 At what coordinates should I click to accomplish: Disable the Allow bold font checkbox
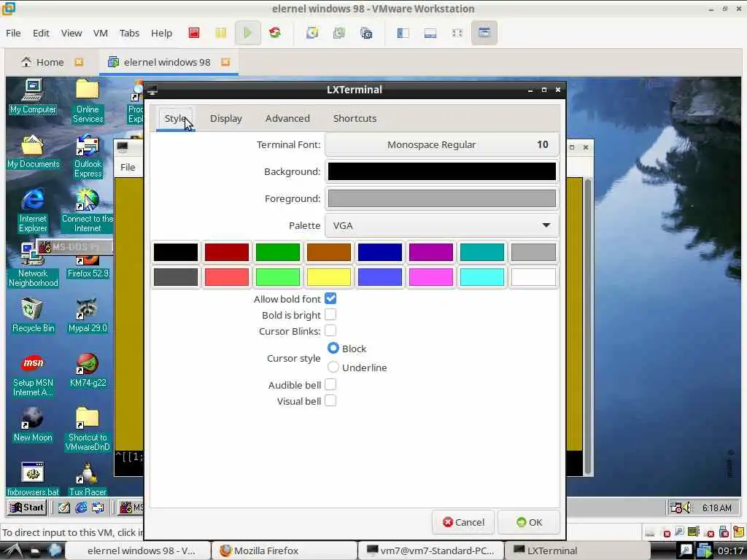pos(330,298)
